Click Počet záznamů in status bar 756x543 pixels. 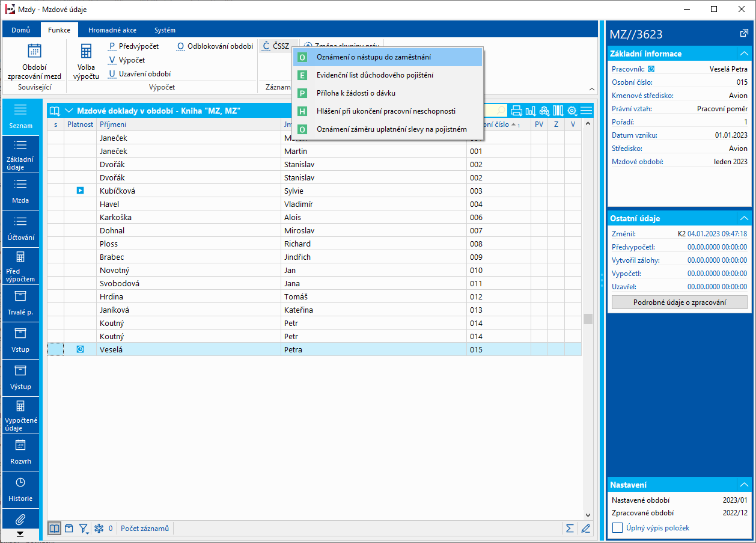(x=145, y=529)
